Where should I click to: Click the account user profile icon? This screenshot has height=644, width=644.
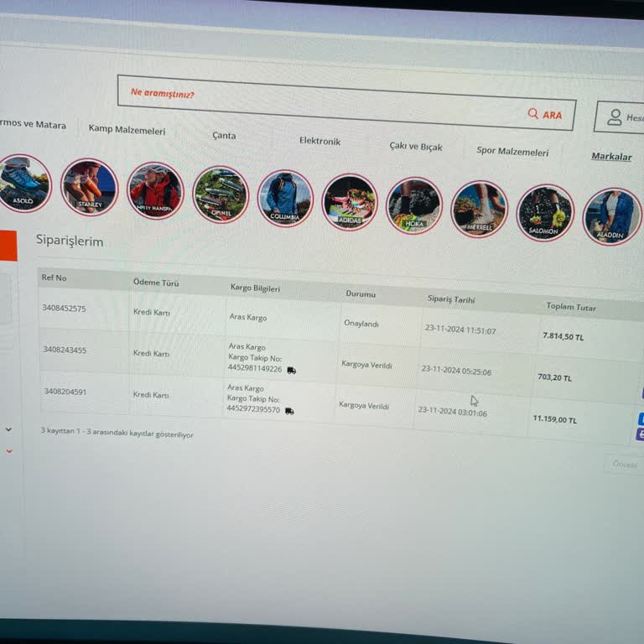tap(615, 117)
